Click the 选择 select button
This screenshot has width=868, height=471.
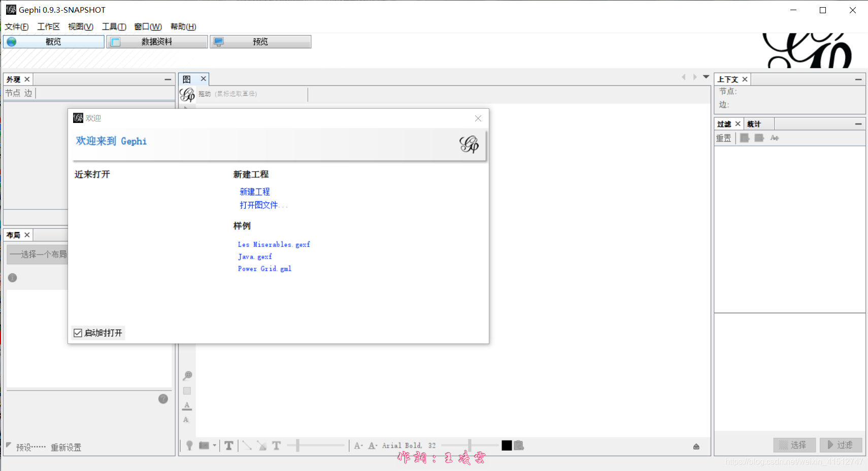(x=794, y=445)
